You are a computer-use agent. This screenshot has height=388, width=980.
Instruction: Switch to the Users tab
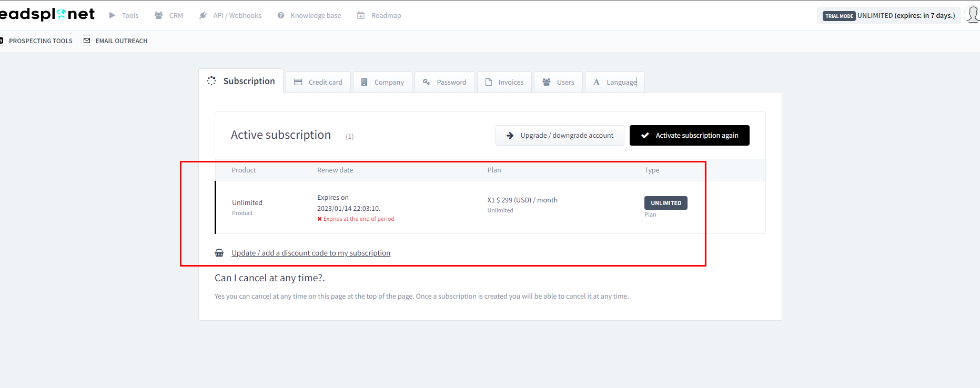(558, 82)
